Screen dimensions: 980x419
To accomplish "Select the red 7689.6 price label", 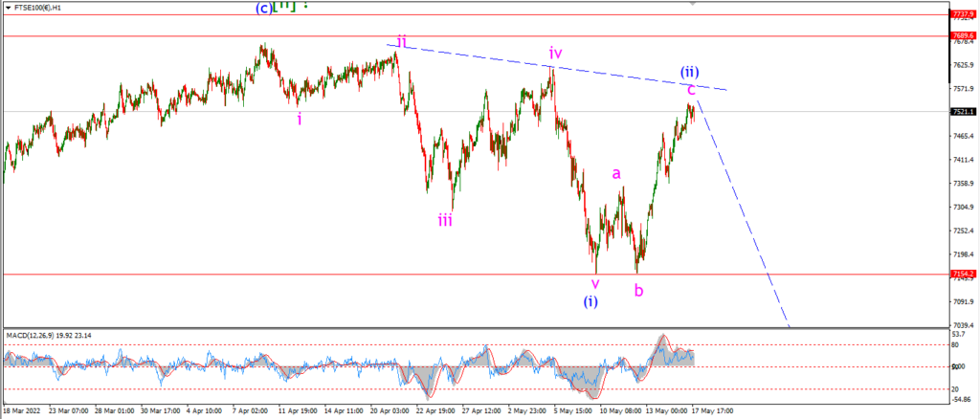I will (x=963, y=36).
